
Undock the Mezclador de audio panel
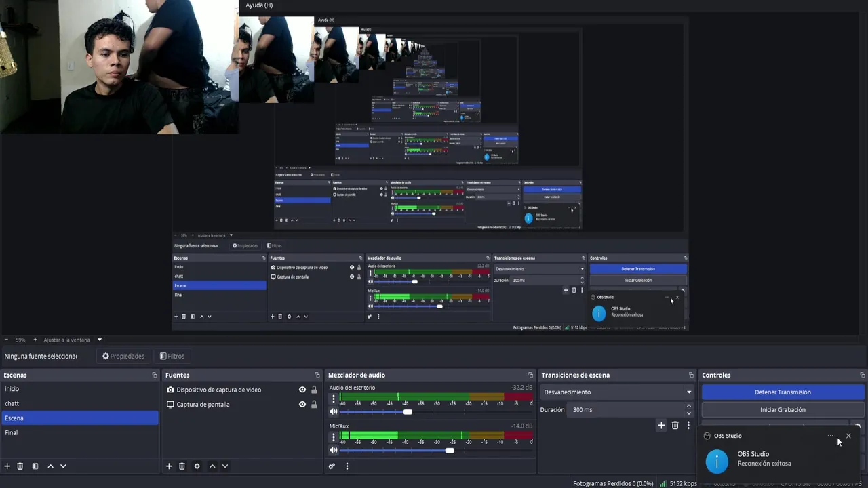(530, 375)
